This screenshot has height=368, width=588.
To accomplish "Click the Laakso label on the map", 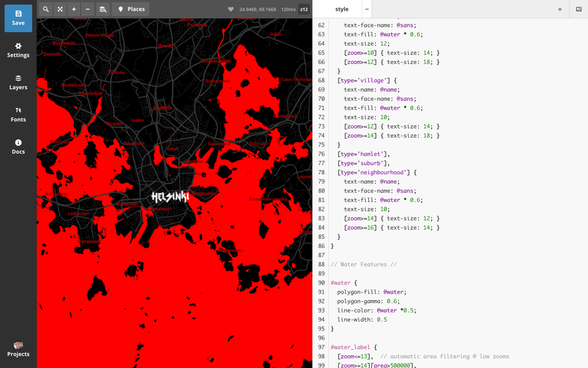I will [x=138, y=120].
